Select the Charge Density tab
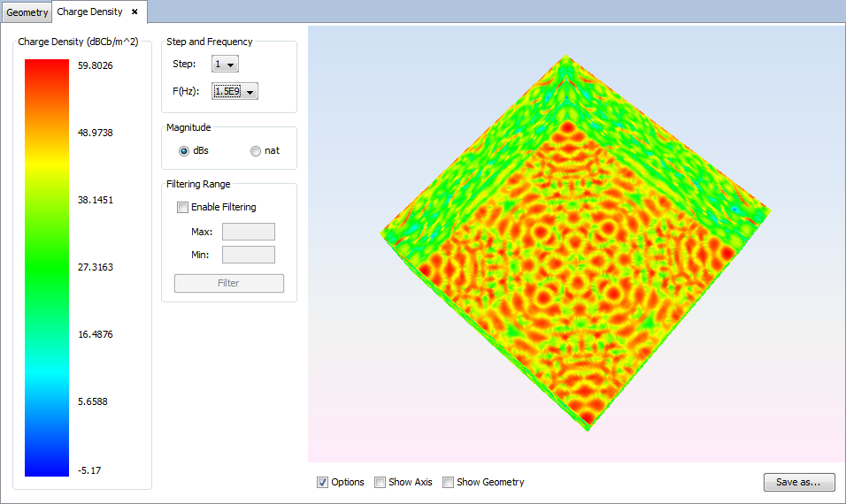This screenshot has height=504, width=846. click(x=89, y=12)
